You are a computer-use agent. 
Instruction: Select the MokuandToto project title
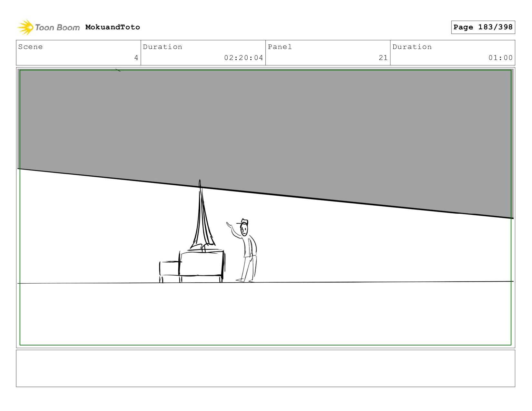(x=113, y=27)
